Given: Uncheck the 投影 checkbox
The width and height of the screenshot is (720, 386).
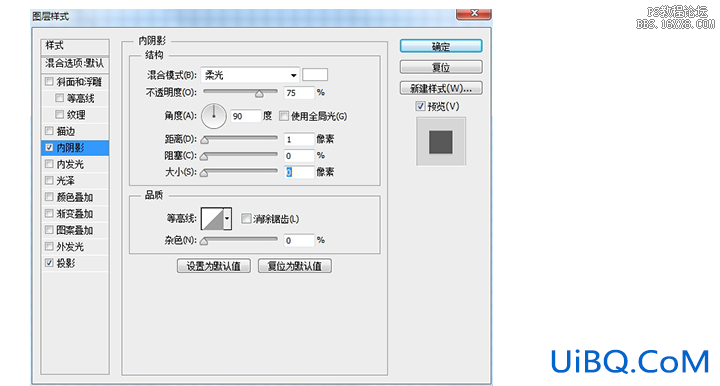Looking at the screenshot, I should tap(49, 263).
